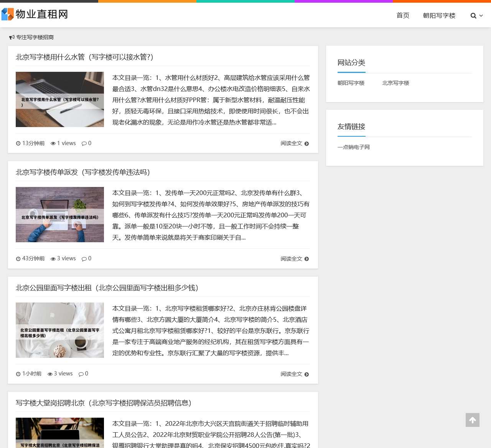Click 13分钟前 timestamp text

click(x=33, y=143)
